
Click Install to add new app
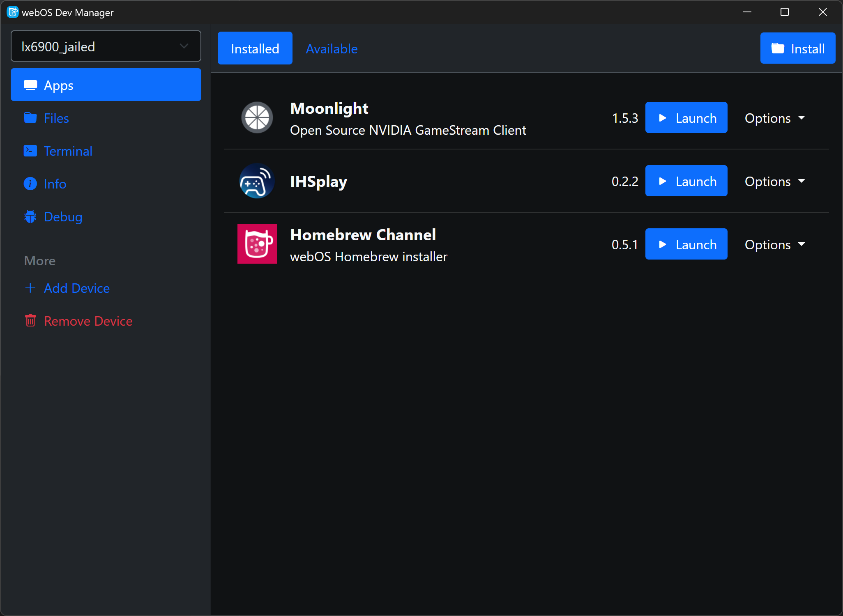(796, 49)
